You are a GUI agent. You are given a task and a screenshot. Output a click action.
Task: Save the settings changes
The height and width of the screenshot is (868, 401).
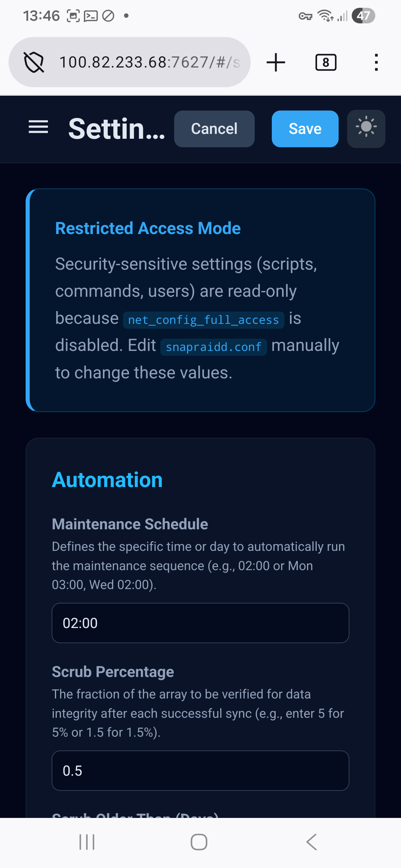point(305,129)
